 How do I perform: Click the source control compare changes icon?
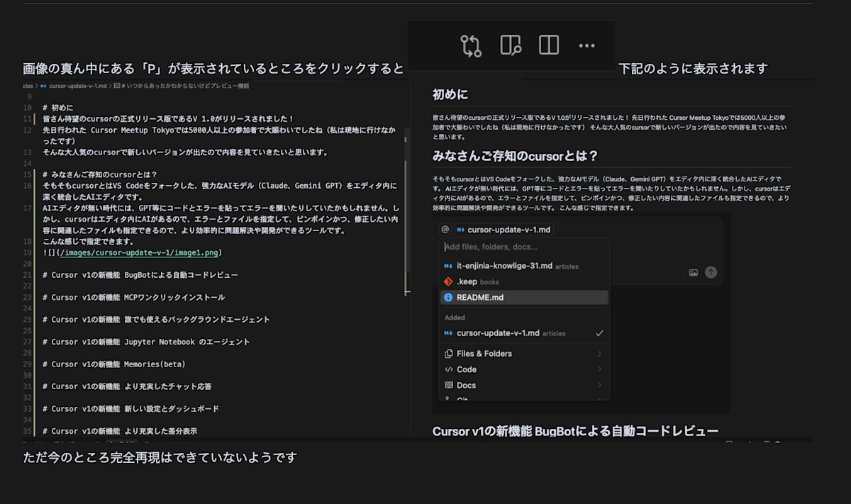(471, 45)
